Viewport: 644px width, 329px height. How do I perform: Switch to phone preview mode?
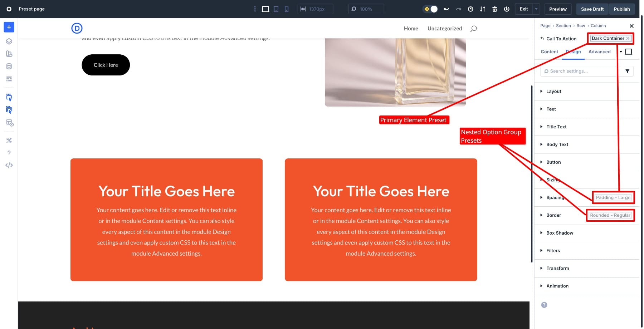[286, 9]
